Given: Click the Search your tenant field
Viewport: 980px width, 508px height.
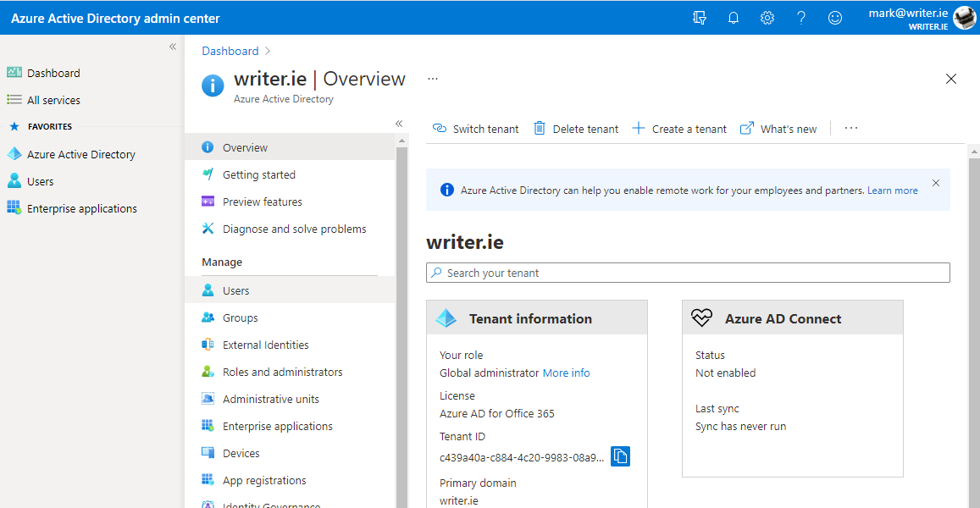Looking at the screenshot, I should point(688,273).
